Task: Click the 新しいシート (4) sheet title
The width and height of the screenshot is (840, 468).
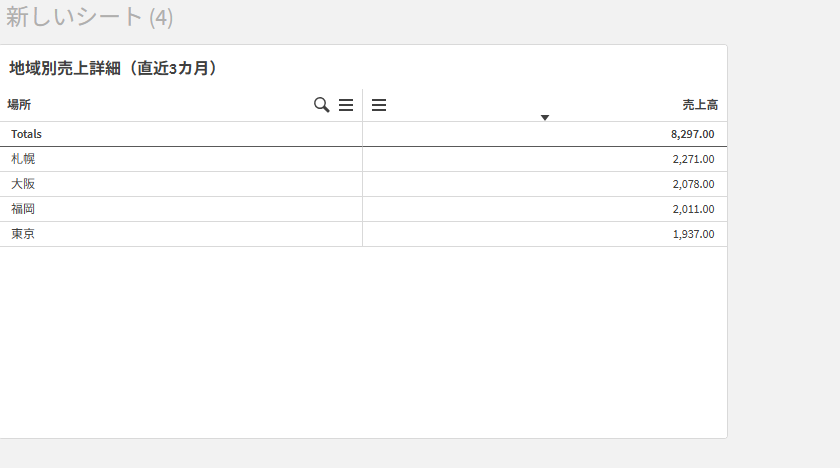Action: click(x=89, y=17)
